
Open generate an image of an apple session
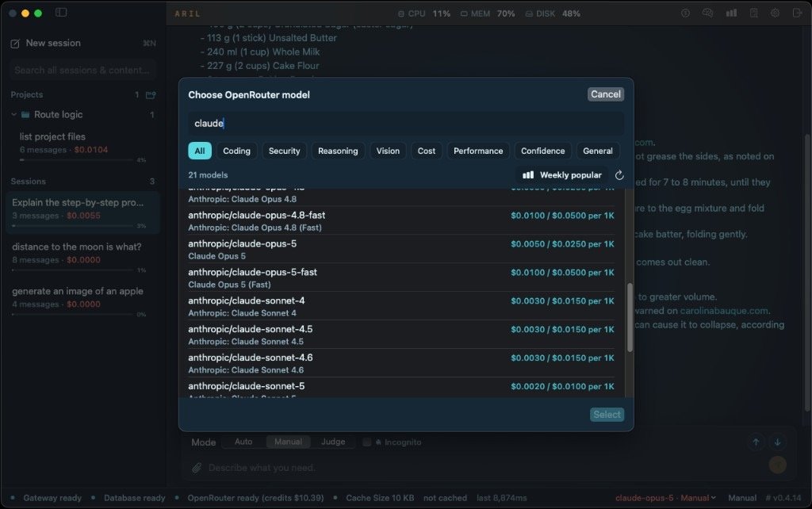point(82,301)
